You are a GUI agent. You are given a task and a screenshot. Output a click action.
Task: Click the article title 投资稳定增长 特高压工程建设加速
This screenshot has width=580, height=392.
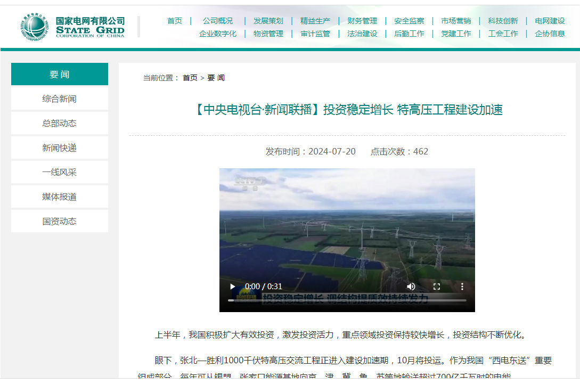pos(413,110)
